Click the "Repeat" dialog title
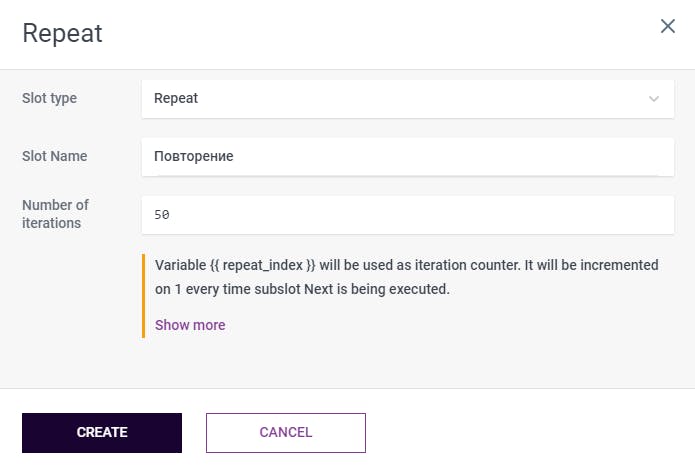The width and height of the screenshot is (695, 470). 62,33
